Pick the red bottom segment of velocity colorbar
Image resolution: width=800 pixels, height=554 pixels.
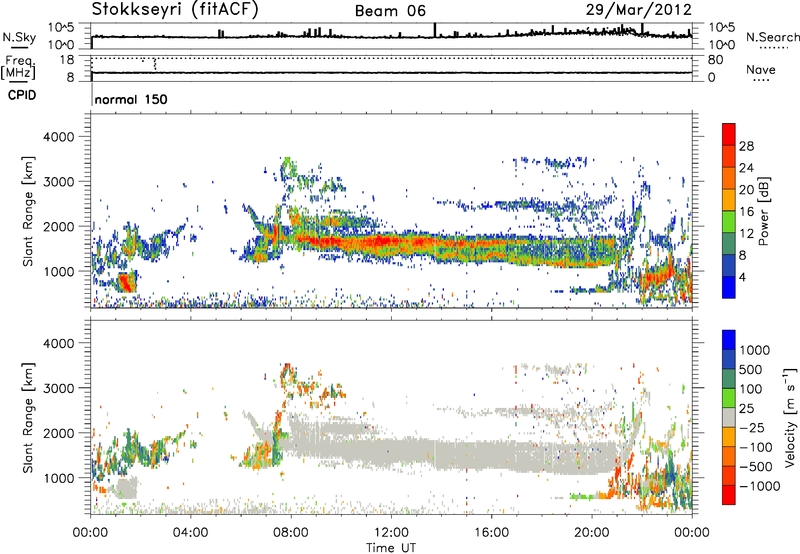(729, 495)
